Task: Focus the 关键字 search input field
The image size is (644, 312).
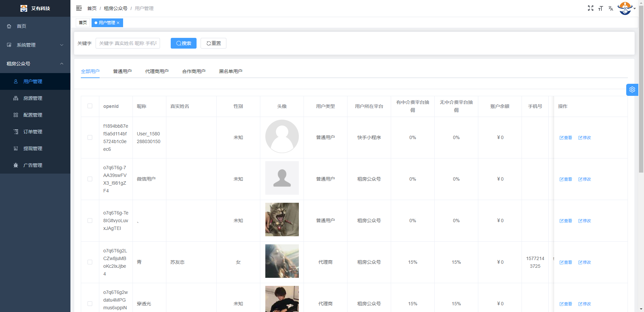Action: 128,43
